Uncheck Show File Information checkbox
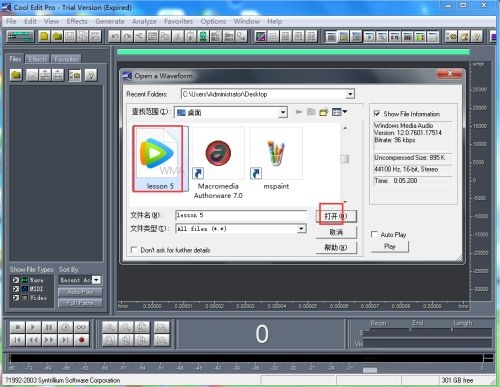The height and width of the screenshot is (387, 500). tap(377, 114)
